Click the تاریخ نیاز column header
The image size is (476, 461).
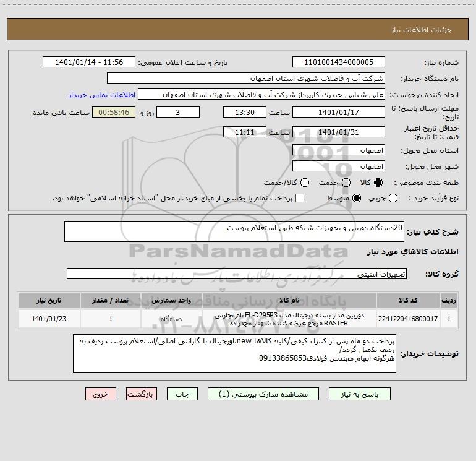(49, 300)
